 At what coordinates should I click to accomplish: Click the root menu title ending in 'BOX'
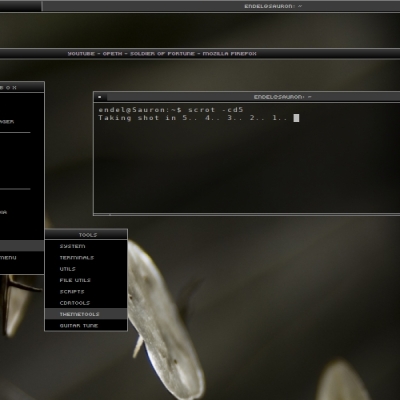coord(22,87)
